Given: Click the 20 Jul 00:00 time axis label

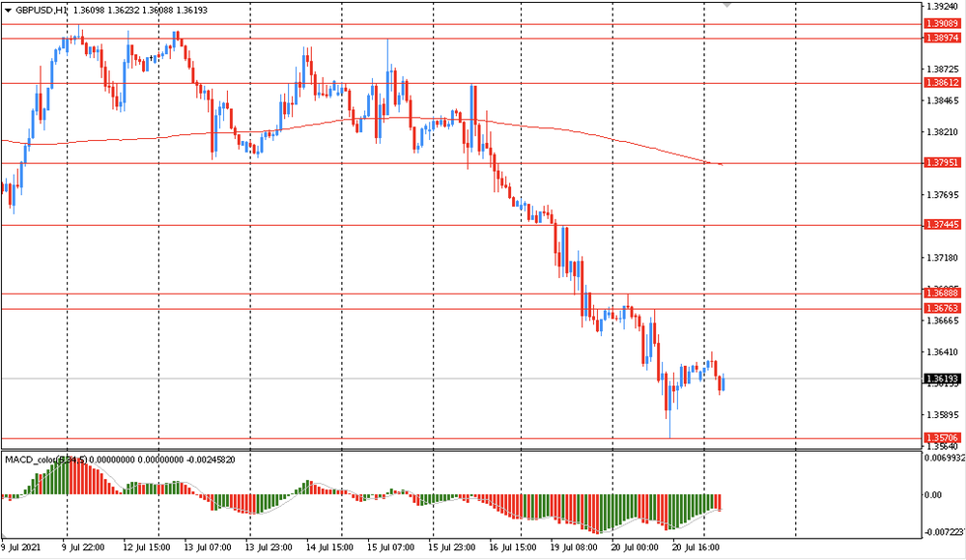Looking at the screenshot, I should coord(635,547).
